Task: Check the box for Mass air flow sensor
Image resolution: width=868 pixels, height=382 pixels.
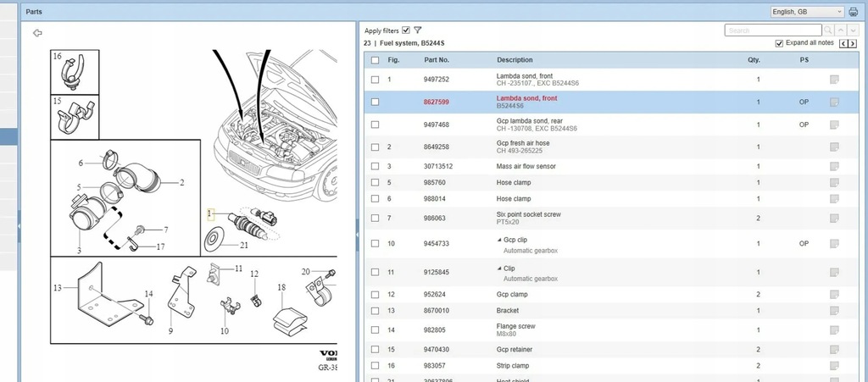Action: [x=376, y=166]
